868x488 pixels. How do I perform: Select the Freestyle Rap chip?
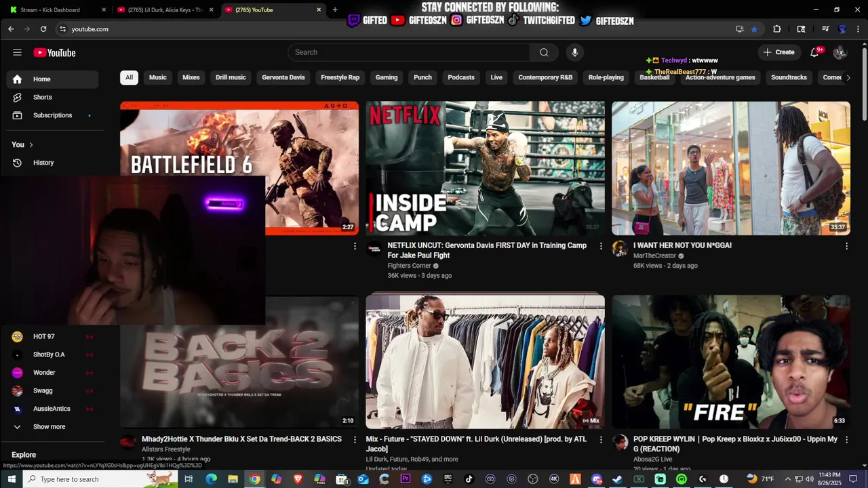tap(340, 77)
